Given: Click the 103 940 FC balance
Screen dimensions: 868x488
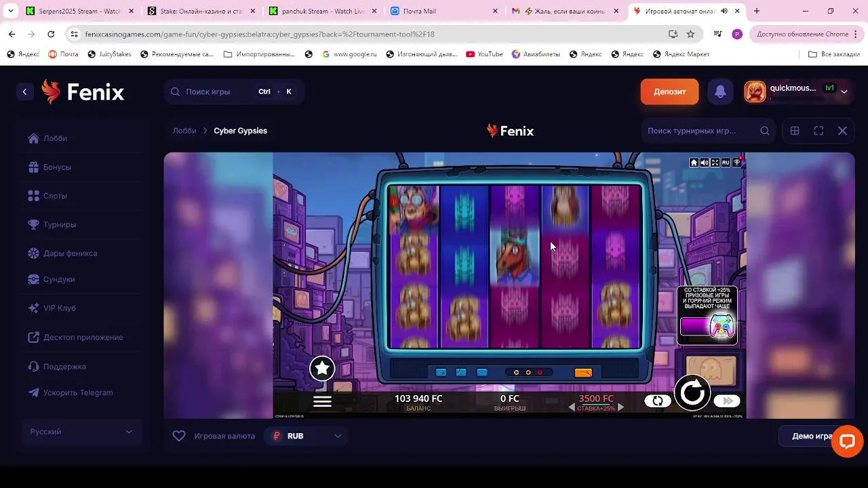Looking at the screenshot, I should click(x=418, y=399).
